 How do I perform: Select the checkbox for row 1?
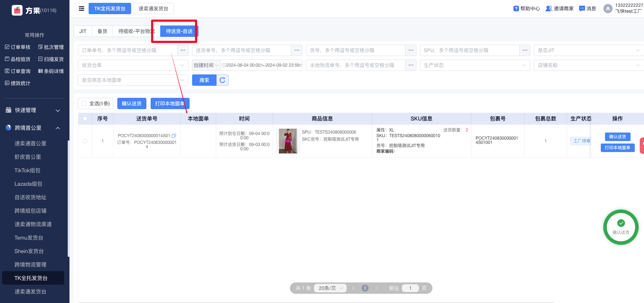(x=85, y=141)
